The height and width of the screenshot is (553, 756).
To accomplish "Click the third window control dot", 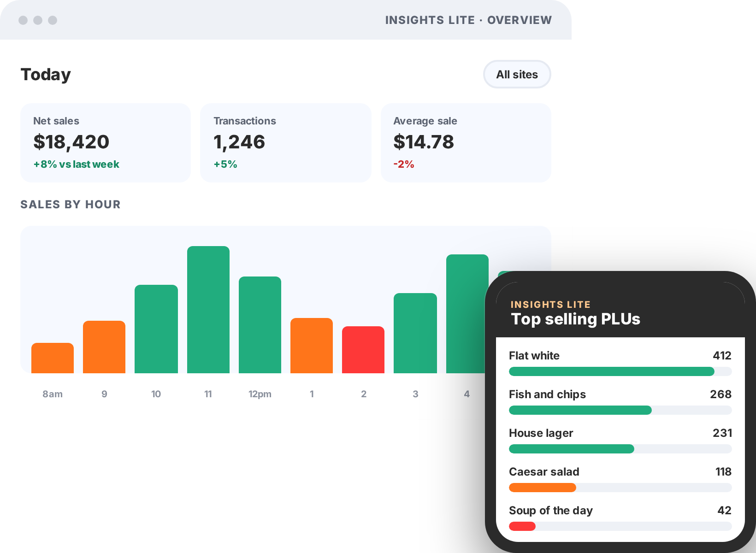I will click(x=53, y=20).
